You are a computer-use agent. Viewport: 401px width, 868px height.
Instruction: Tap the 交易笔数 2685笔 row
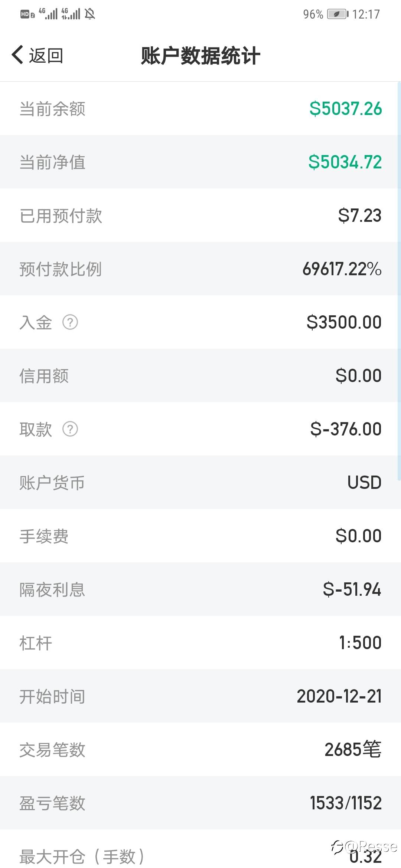[x=200, y=749]
